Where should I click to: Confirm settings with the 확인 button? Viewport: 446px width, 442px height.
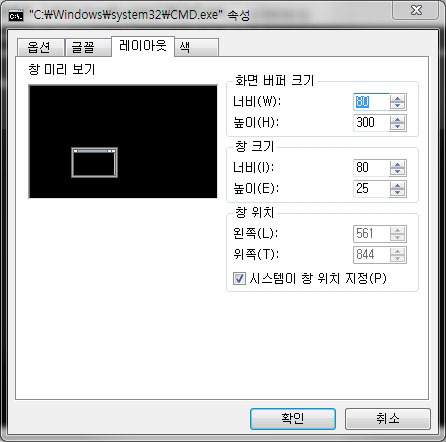[x=293, y=419]
